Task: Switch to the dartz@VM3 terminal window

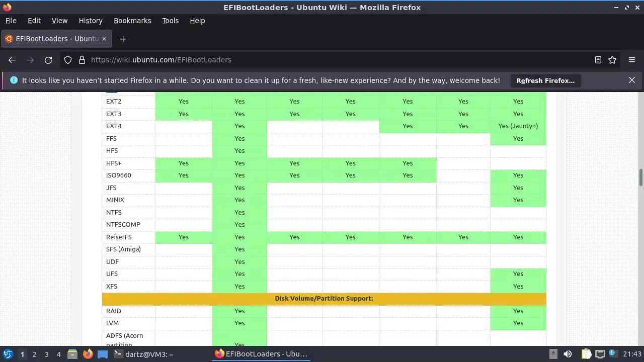Action: (144, 354)
